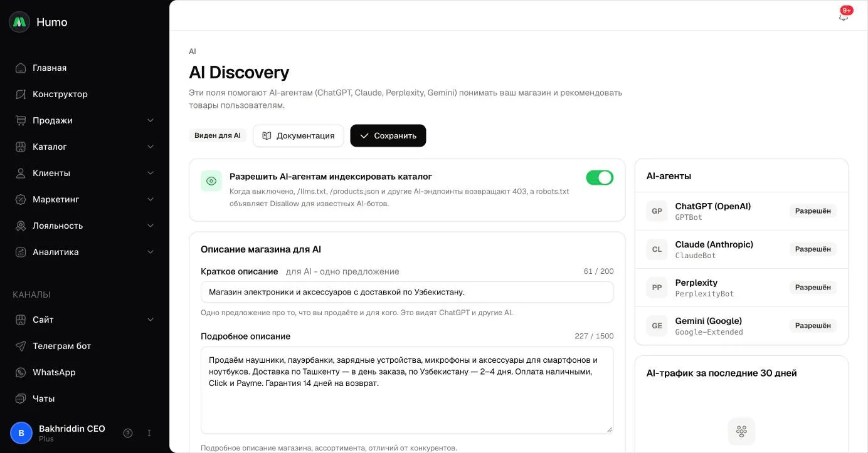Click the Краткое описание input field
This screenshot has height=453, width=868.
[407, 292]
